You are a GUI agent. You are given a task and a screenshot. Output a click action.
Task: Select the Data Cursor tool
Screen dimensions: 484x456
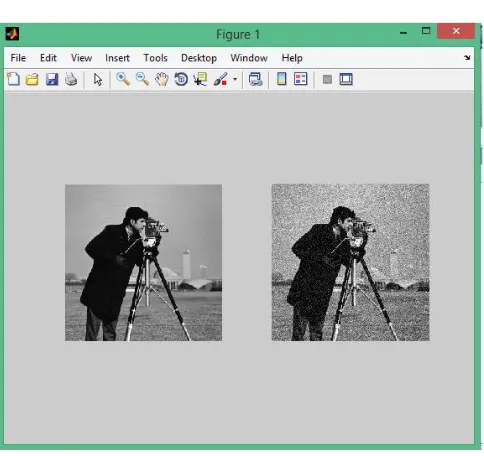click(200, 79)
